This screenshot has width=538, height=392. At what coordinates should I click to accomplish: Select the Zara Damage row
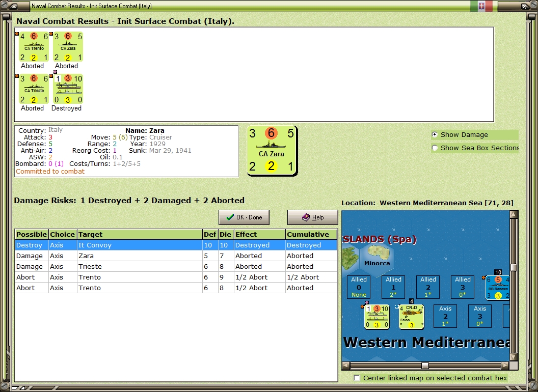pyautogui.click(x=176, y=256)
